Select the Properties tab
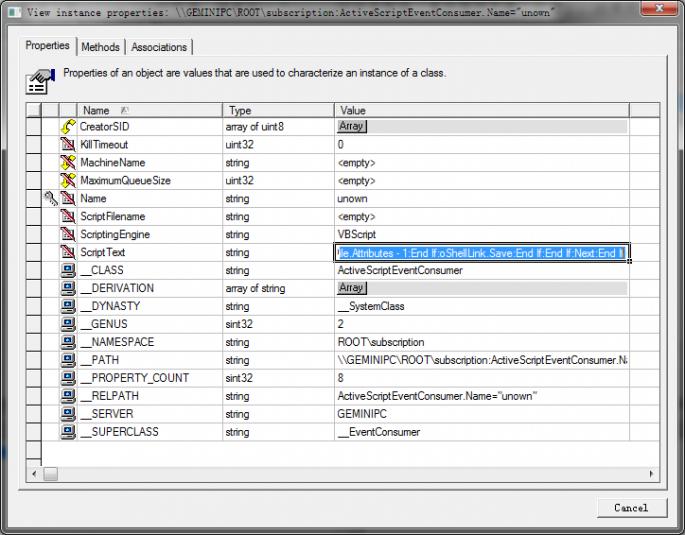 tap(48, 46)
